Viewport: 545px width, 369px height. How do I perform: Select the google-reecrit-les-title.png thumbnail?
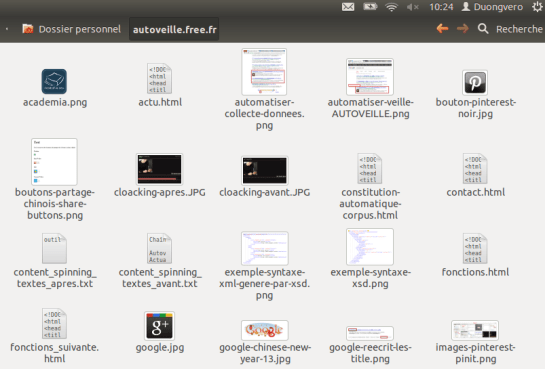point(370,333)
